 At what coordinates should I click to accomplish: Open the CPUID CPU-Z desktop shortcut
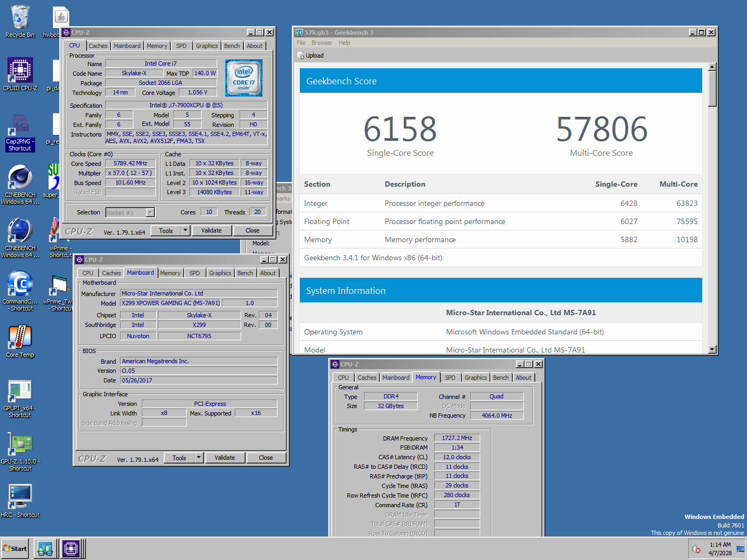point(20,74)
